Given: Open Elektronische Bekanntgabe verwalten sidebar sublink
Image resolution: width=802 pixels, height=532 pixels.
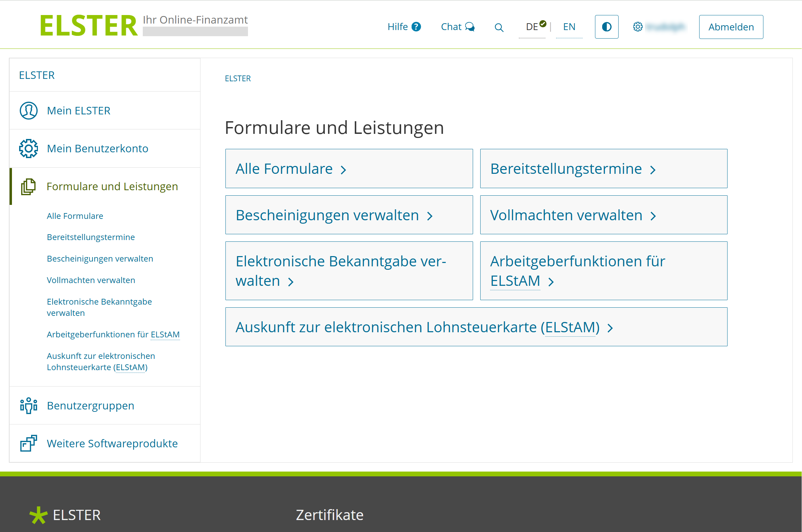Looking at the screenshot, I should coord(99,307).
